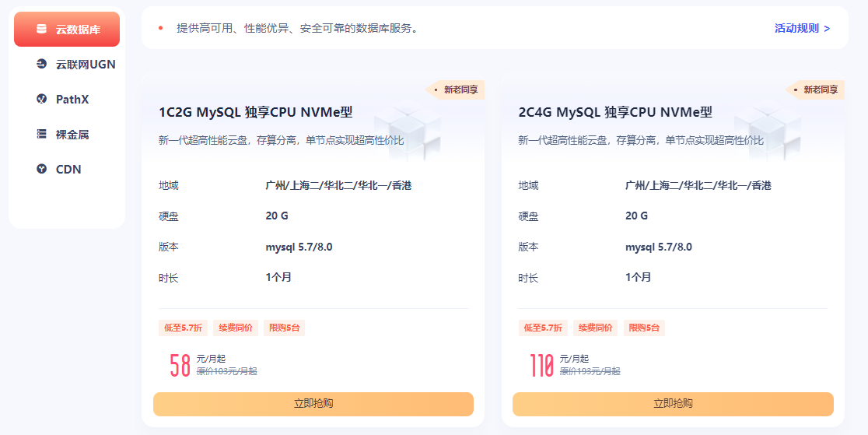Image resolution: width=868 pixels, height=435 pixels.
Task: Click the 低至5.7折 tag on 1C2G card
Action: pyautogui.click(x=183, y=328)
